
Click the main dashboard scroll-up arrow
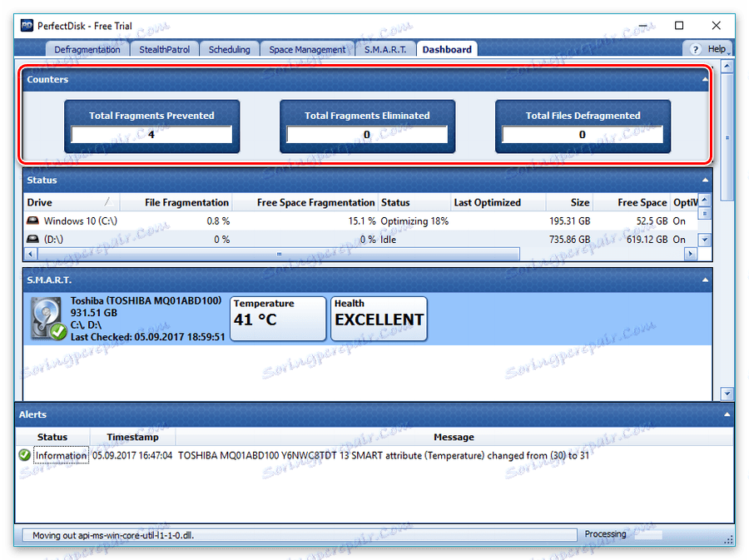tap(727, 66)
